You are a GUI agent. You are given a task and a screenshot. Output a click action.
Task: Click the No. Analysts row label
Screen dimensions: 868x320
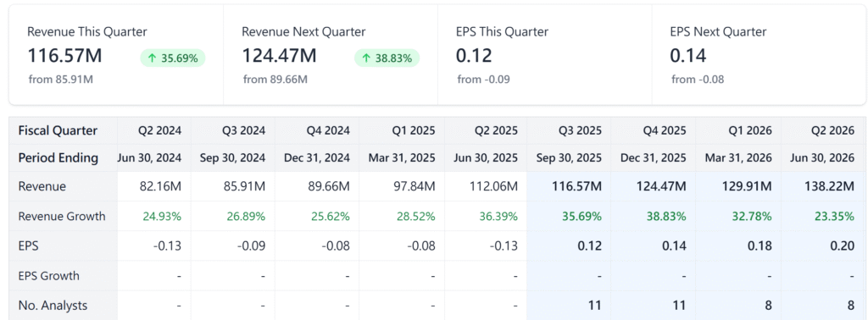(x=53, y=305)
